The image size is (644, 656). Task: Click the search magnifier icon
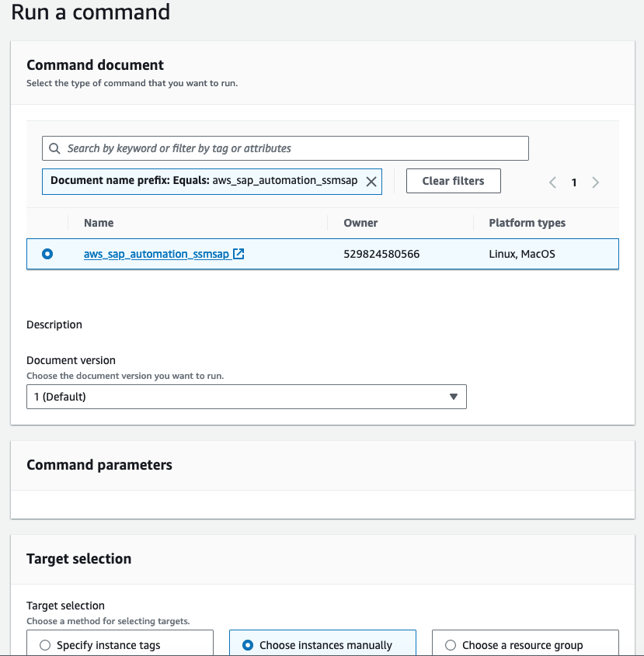coord(54,148)
